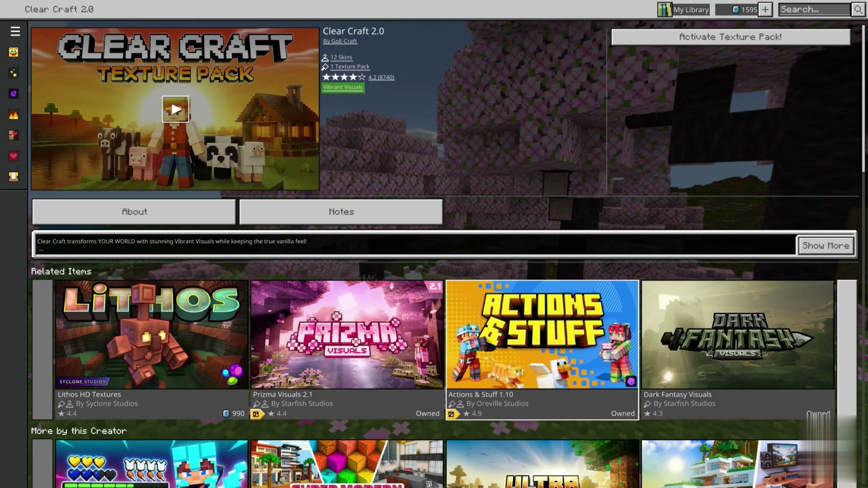Image resolution: width=868 pixels, height=488 pixels.
Task: Click the Search input field
Action: pos(814,9)
